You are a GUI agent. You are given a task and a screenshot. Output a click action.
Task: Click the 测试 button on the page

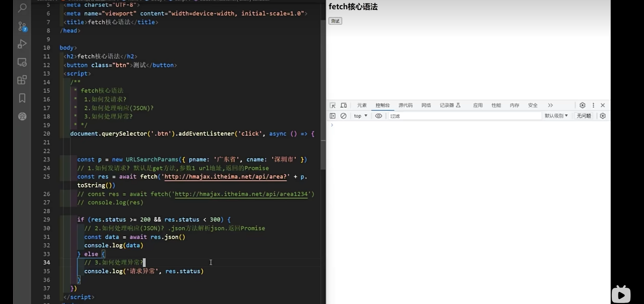335,21
